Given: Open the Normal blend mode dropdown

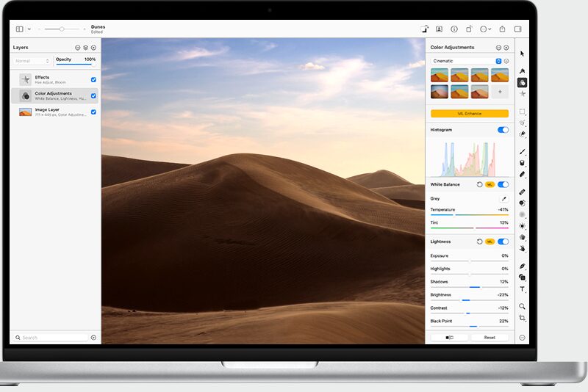Looking at the screenshot, I should (32, 61).
